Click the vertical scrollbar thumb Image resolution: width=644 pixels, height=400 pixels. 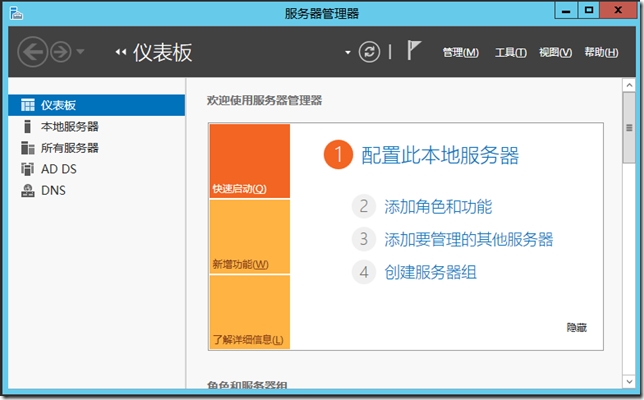click(x=629, y=128)
